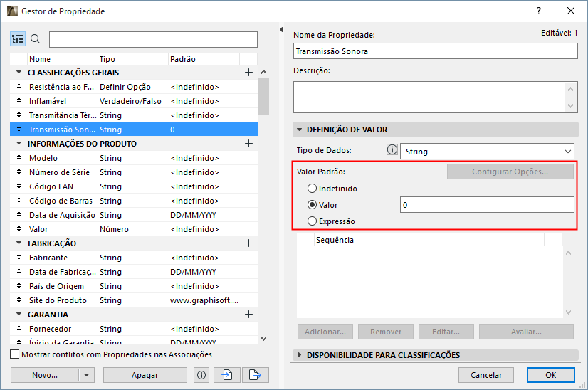The height and width of the screenshot is (390, 588).
Task: Select the Data de Fabricaç... property row
Action: coord(134,272)
